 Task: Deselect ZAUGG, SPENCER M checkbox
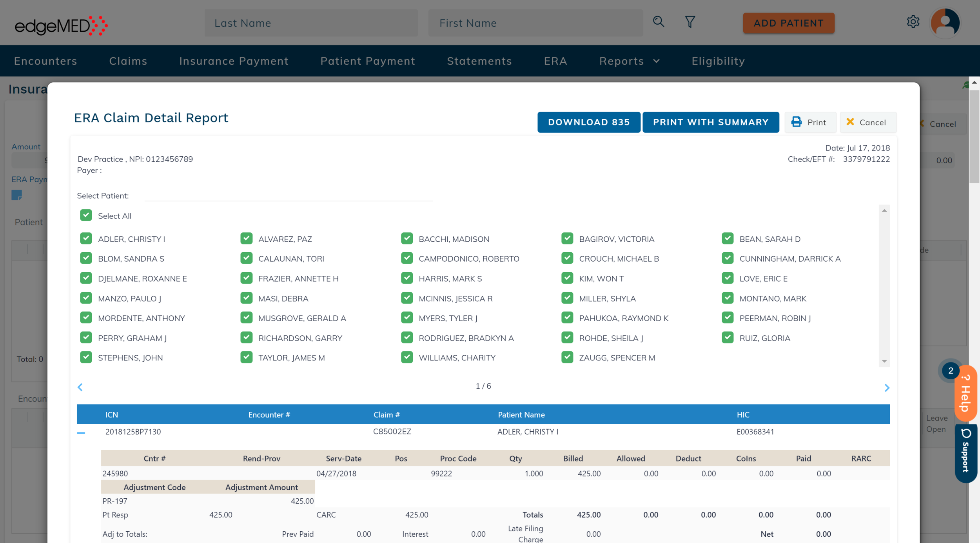click(x=567, y=357)
